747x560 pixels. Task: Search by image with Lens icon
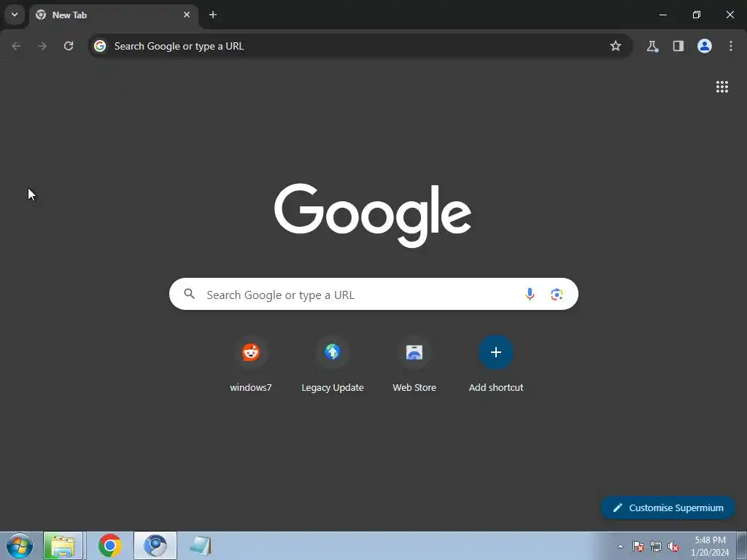pos(557,295)
